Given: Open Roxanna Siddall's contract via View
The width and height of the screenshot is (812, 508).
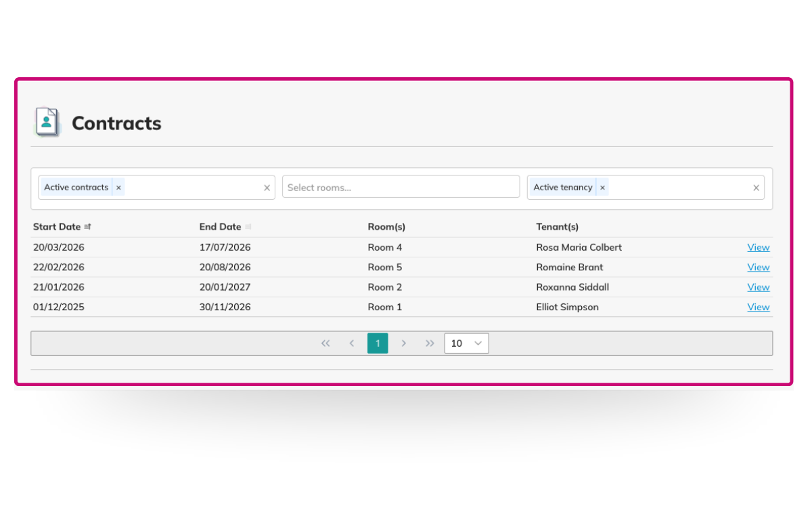Looking at the screenshot, I should pos(758,287).
